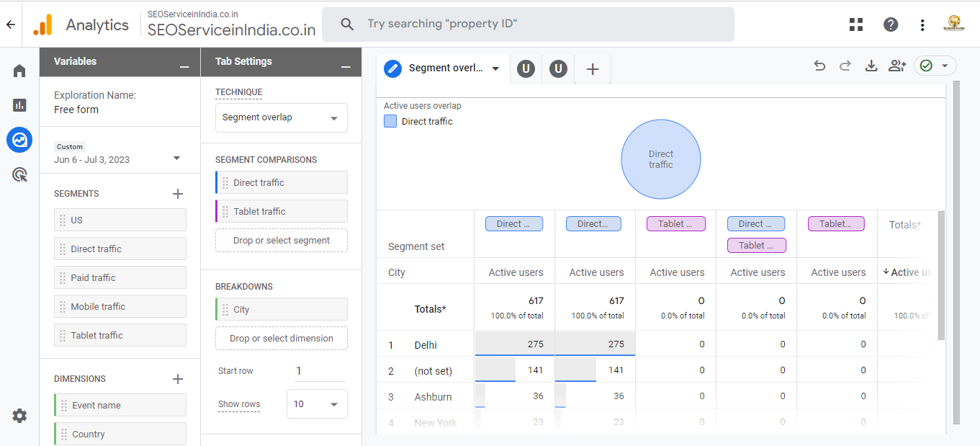Viewport: 980px width, 446px height.
Task: Collapse the Variables panel
Action: coord(184,66)
